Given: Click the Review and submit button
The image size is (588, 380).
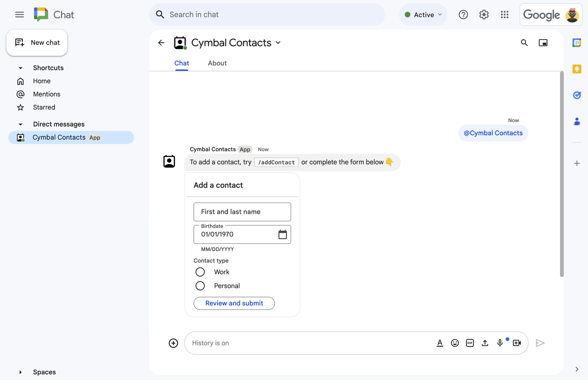Looking at the screenshot, I should [234, 303].
